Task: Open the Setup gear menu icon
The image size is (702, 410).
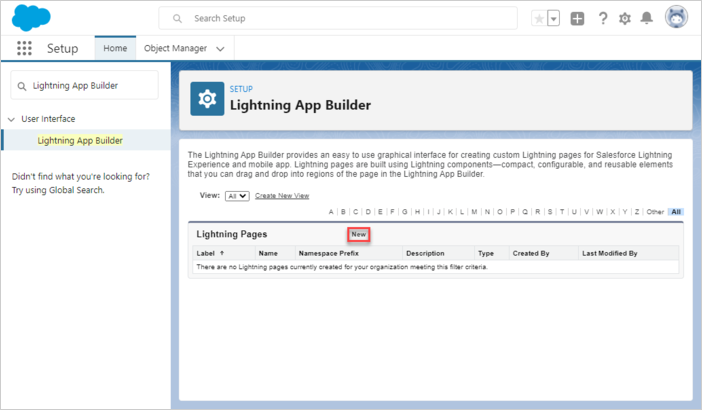Action: [x=625, y=19]
